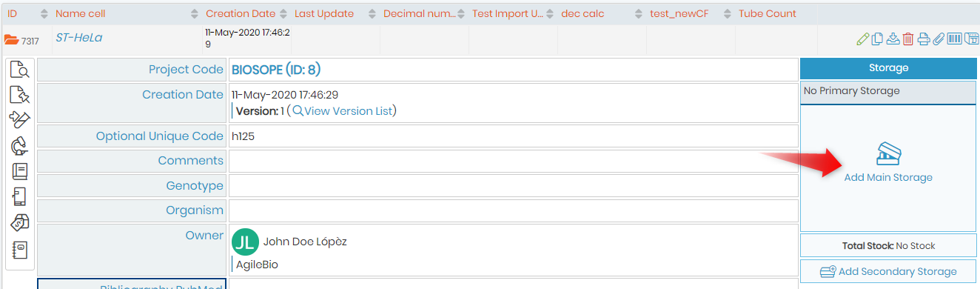Click the document search icon in sidebar

click(x=20, y=70)
